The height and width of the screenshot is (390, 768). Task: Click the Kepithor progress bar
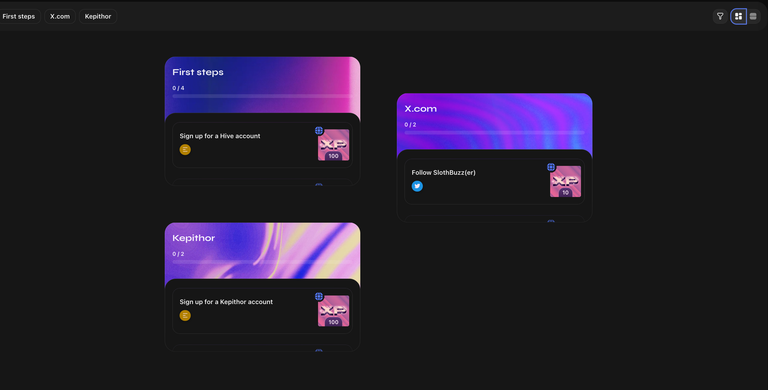263,262
